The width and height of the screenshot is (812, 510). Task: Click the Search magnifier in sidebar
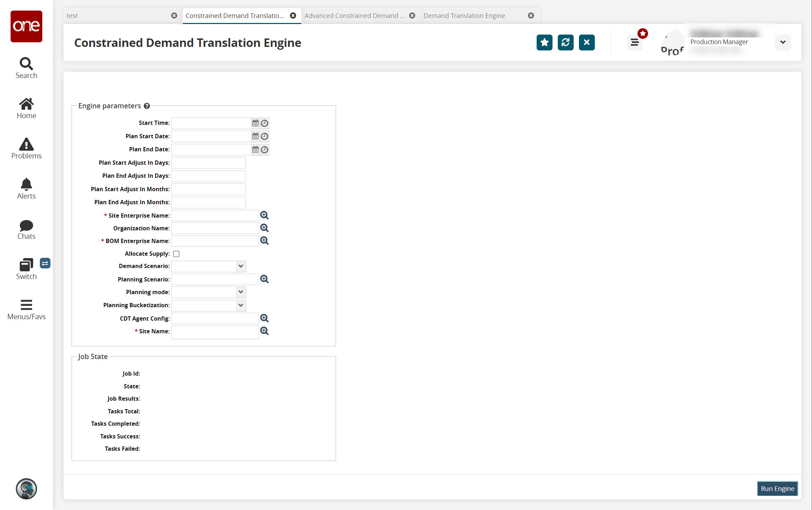pyautogui.click(x=26, y=64)
